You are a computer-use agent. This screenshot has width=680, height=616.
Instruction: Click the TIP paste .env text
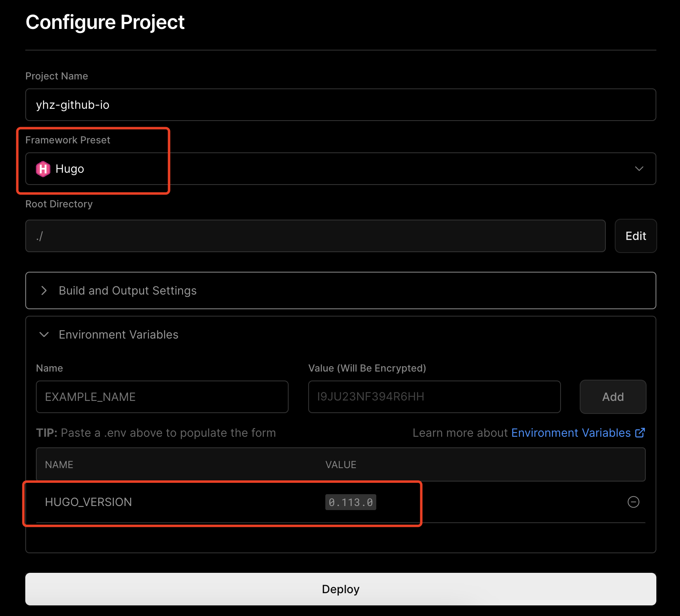pos(156,433)
